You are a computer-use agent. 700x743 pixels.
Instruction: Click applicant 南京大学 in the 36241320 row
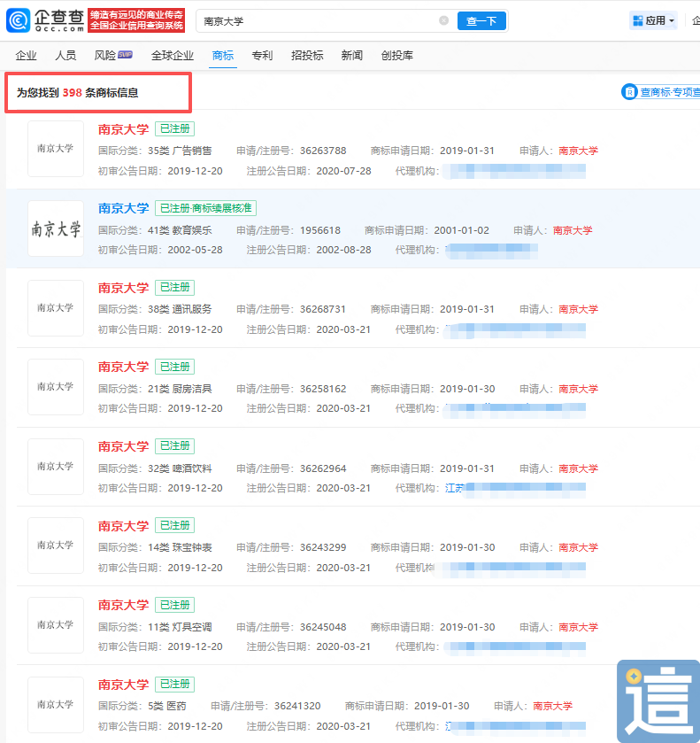553,706
